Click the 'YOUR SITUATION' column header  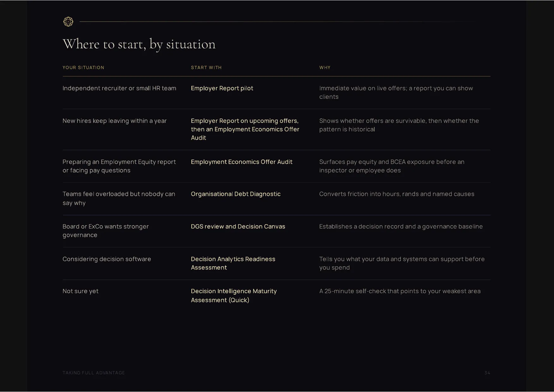coord(83,68)
